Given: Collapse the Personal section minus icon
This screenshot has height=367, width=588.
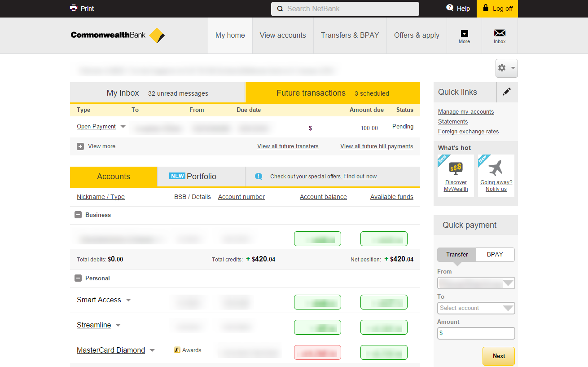Looking at the screenshot, I should 78,279.
